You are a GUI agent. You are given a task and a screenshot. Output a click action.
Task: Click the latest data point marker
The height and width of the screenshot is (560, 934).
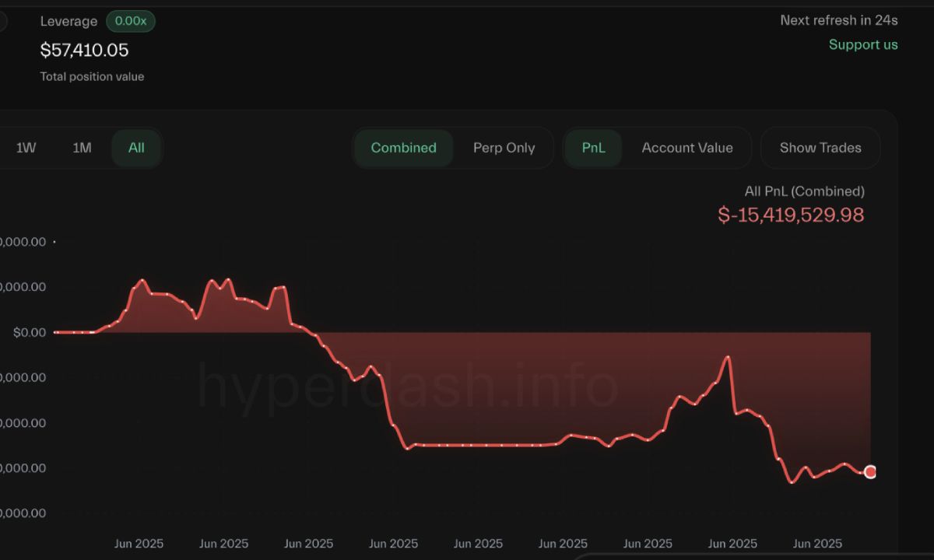point(870,471)
